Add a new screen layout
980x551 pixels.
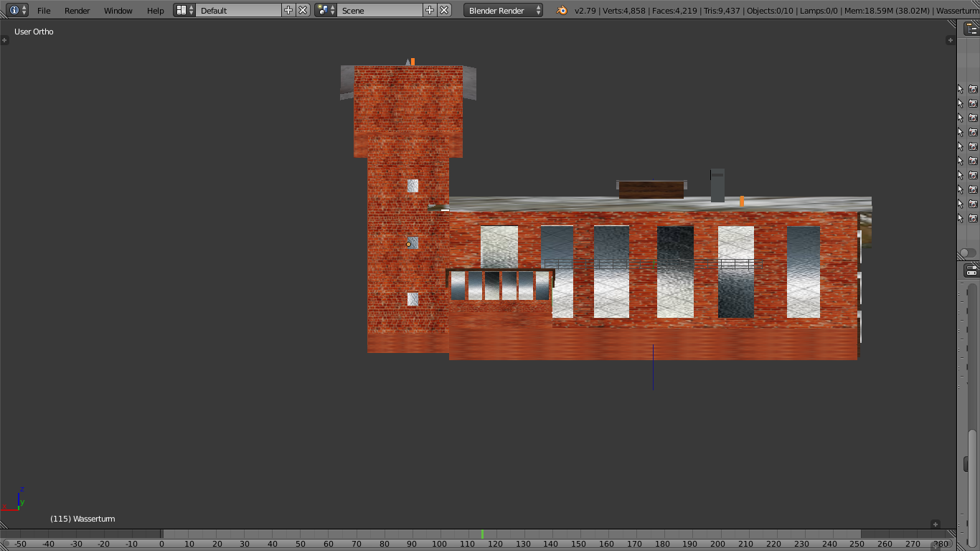point(288,10)
